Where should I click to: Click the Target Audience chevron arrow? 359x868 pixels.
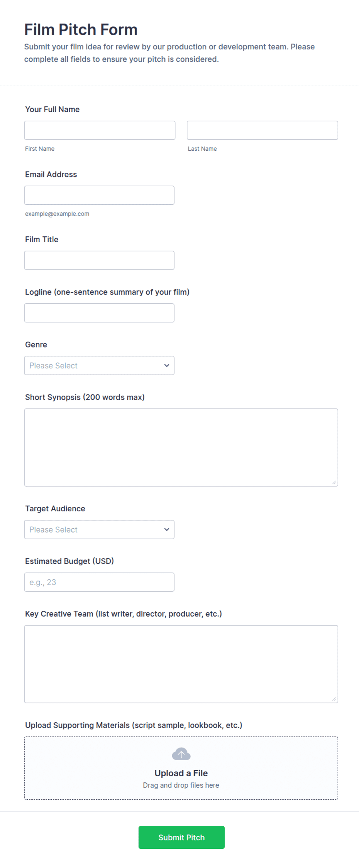(167, 529)
